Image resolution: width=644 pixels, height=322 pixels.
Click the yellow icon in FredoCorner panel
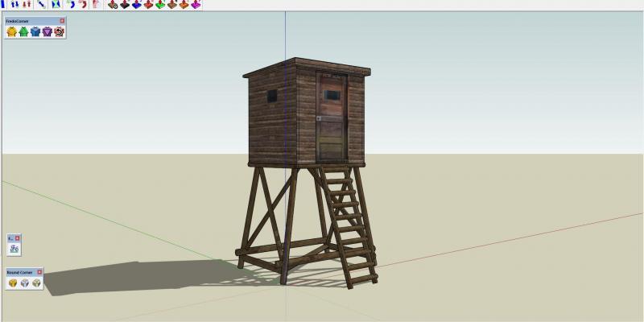pyautogui.click(x=11, y=32)
